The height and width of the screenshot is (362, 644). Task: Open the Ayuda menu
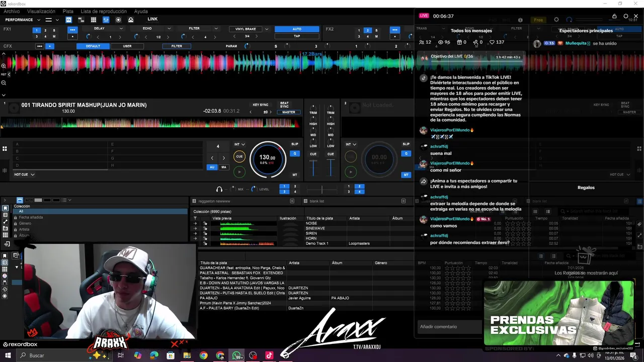click(x=141, y=11)
